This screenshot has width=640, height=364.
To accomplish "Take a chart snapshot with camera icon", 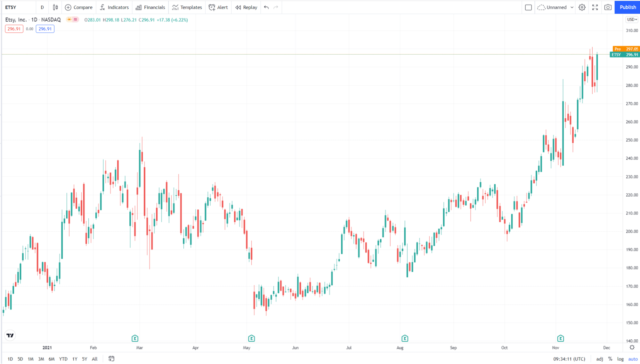I will pos(608,7).
